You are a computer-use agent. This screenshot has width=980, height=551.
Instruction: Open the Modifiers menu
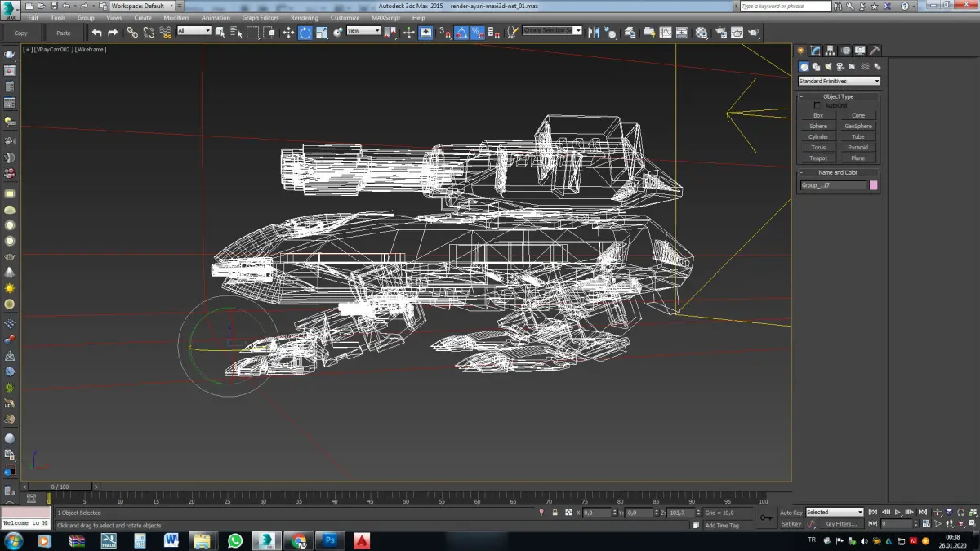[x=176, y=17]
